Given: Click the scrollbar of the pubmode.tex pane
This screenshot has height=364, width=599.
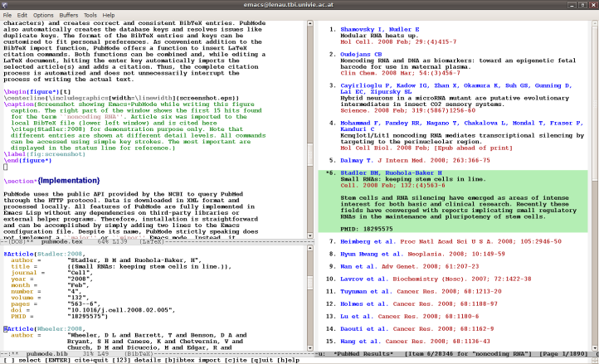Looking at the screenshot, I should coord(309,124).
